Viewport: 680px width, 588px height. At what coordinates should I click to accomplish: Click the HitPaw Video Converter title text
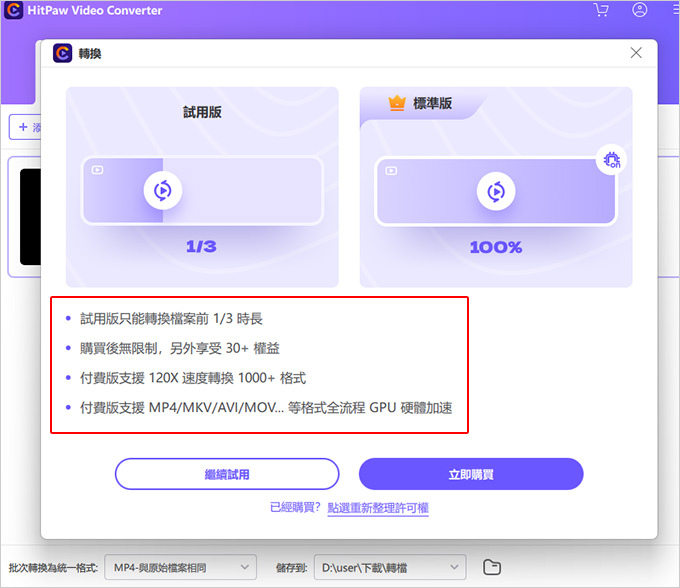(x=95, y=10)
